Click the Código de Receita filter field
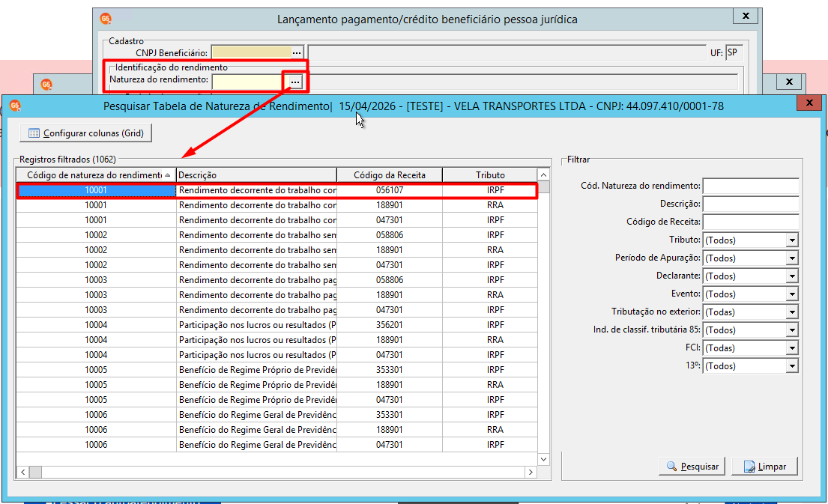This screenshot has height=504, width=828. pyautogui.click(x=750, y=222)
